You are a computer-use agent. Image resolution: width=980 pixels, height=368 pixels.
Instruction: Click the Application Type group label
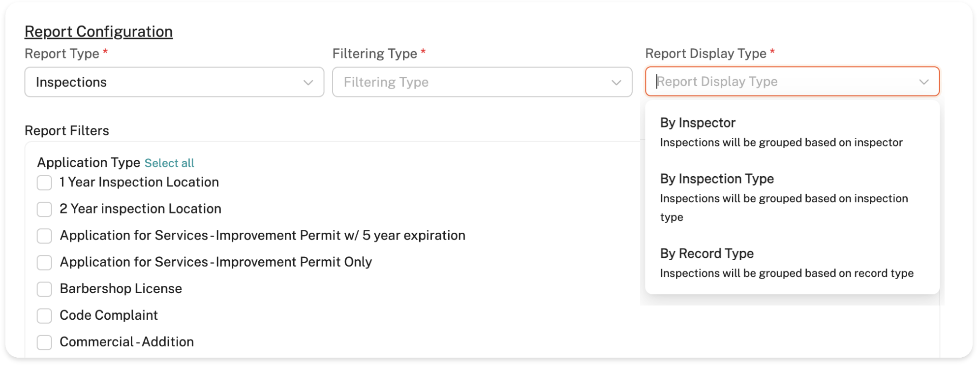click(89, 163)
